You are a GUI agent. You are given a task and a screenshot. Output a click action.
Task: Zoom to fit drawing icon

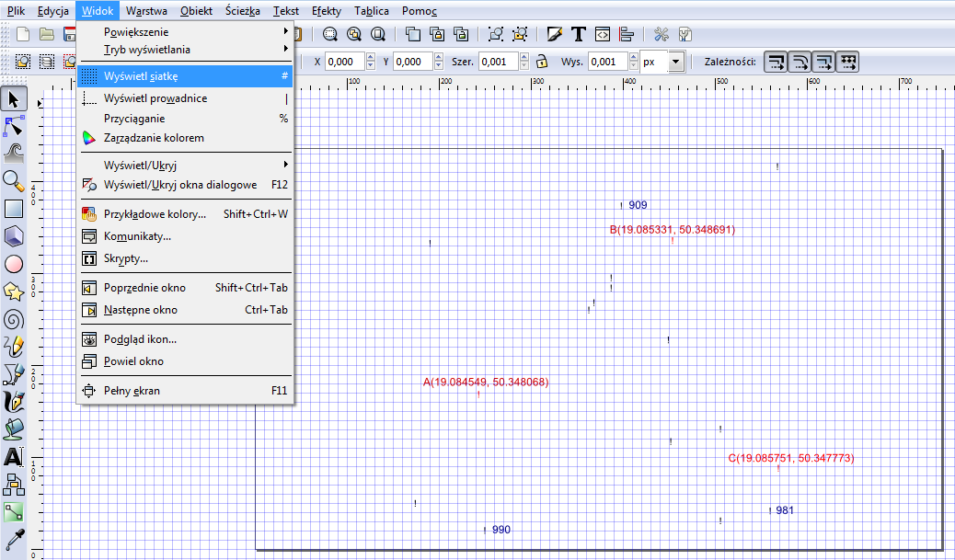(354, 34)
